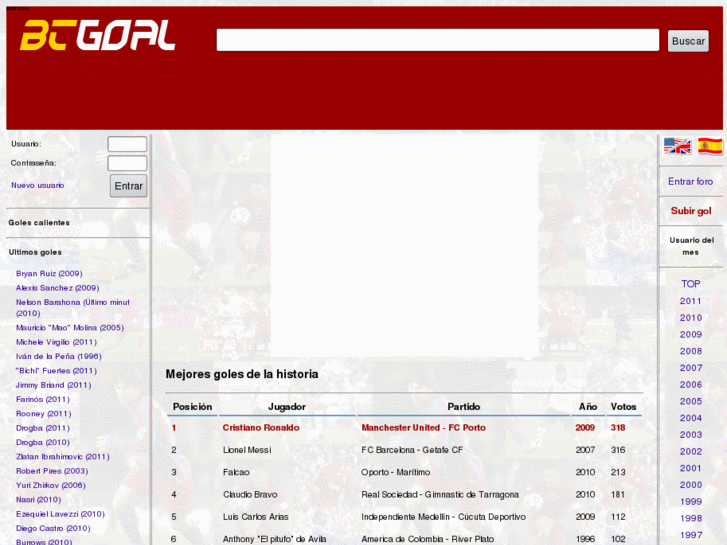Open Bryan Ruiz (2009) goal link
727x545 pixels.
[49, 274]
